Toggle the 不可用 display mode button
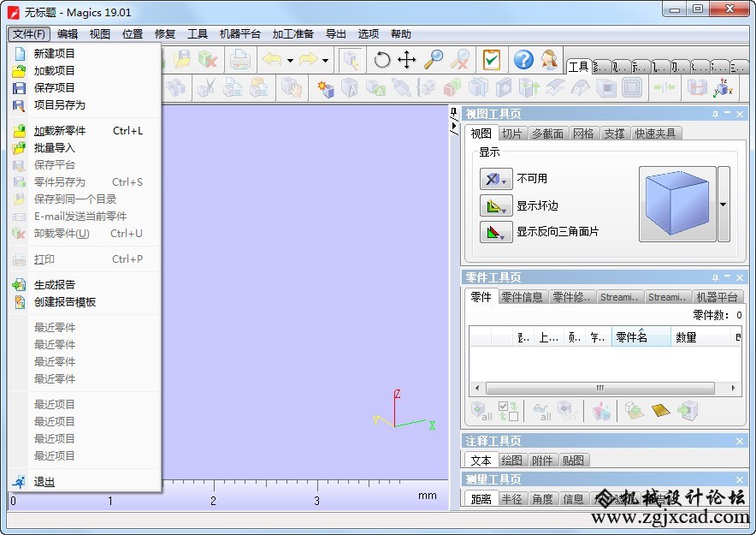The image size is (756, 535). click(496, 179)
